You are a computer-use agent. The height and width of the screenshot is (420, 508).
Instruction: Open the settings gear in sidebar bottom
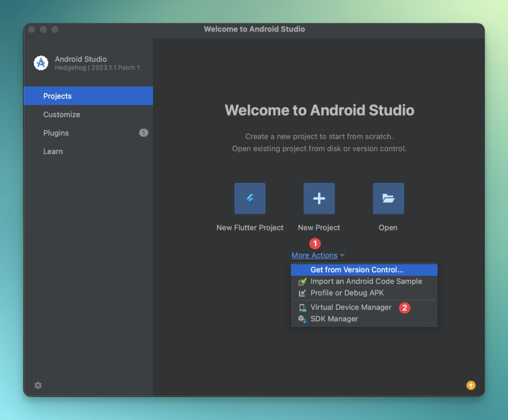38,385
